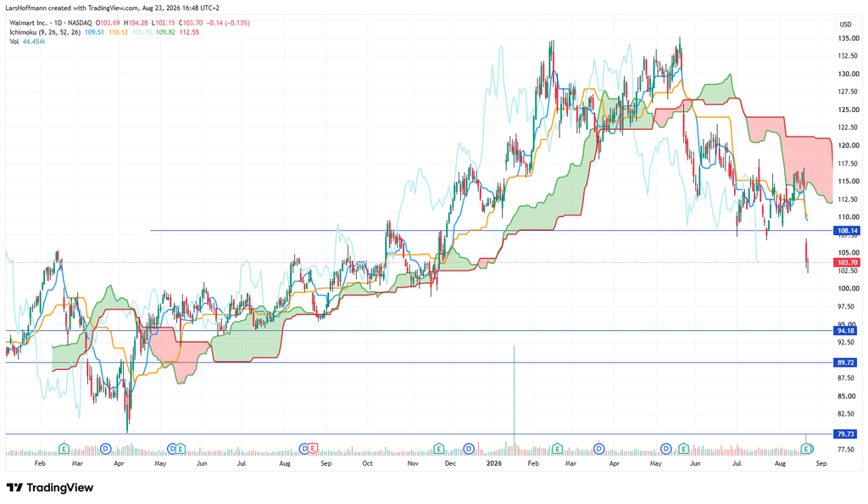Select the 89.72 price line label
The height and width of the screenshot is (504, 868).
845,362
